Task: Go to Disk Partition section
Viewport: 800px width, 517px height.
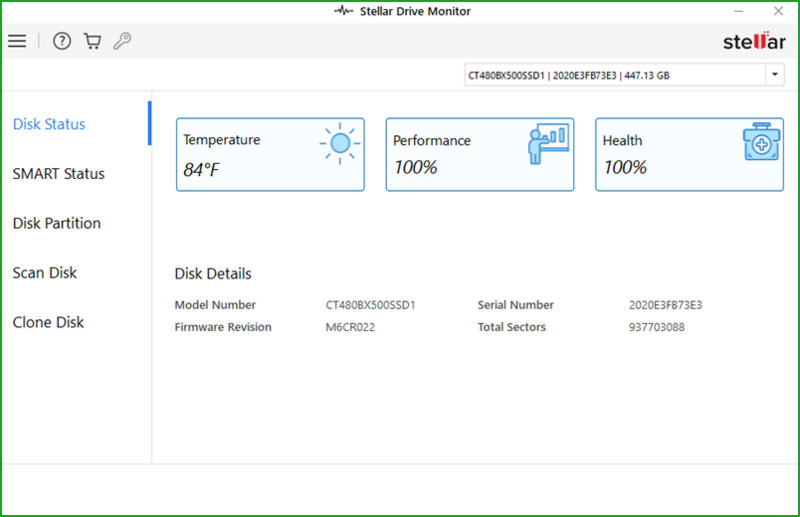Action: [x=57, y=223]
